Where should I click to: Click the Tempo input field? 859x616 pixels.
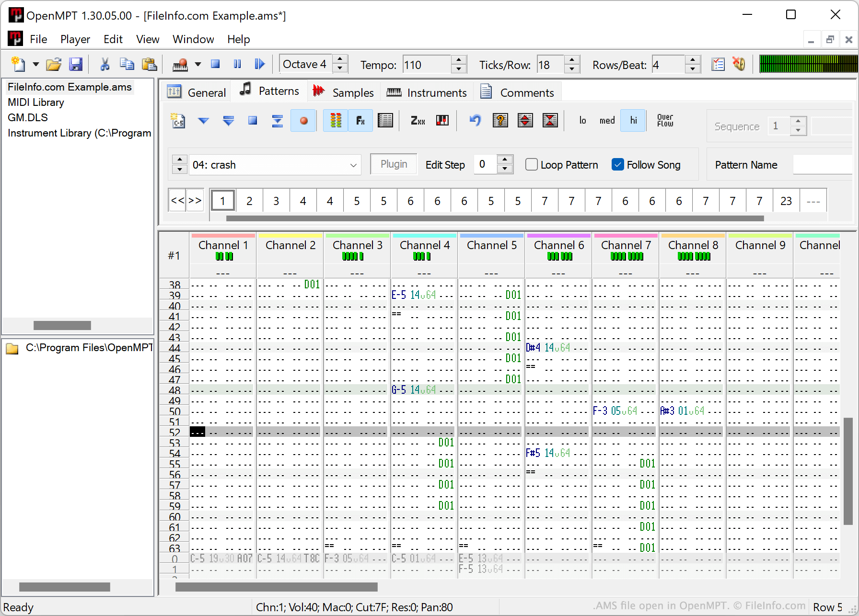pyautogui.click(x=427, y=65)
